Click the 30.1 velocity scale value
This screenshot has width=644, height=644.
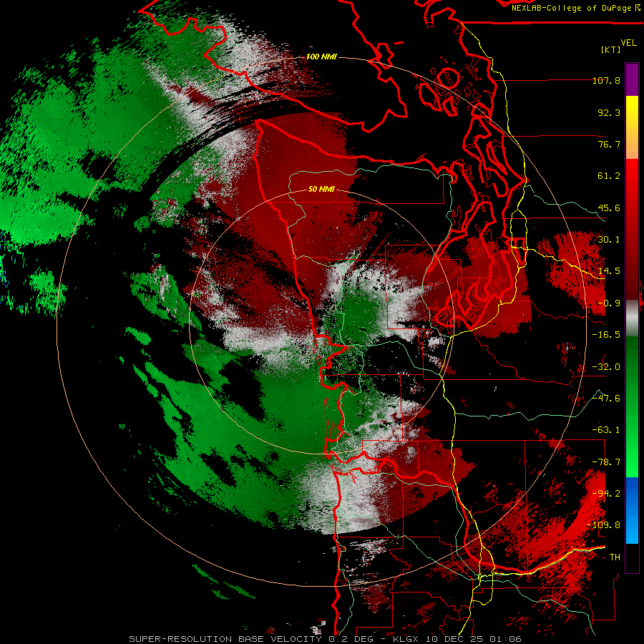click(x=609, y=240)
